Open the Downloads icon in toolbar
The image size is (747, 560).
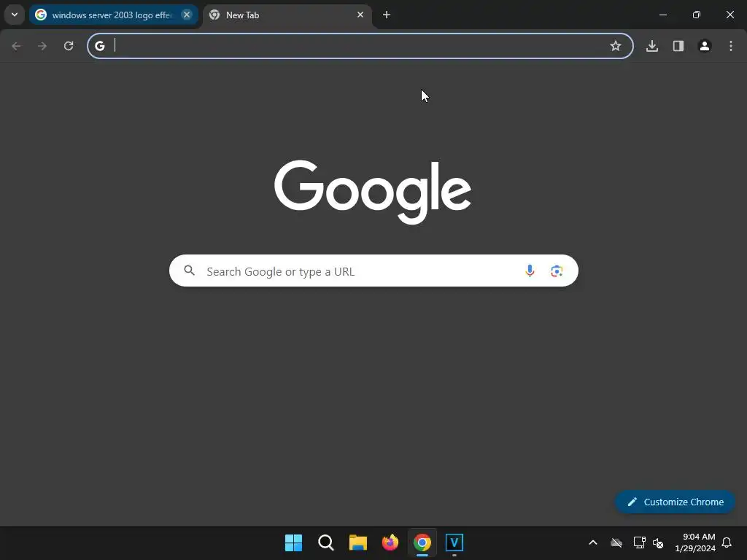pyautogui.click(x=652, y=46)
